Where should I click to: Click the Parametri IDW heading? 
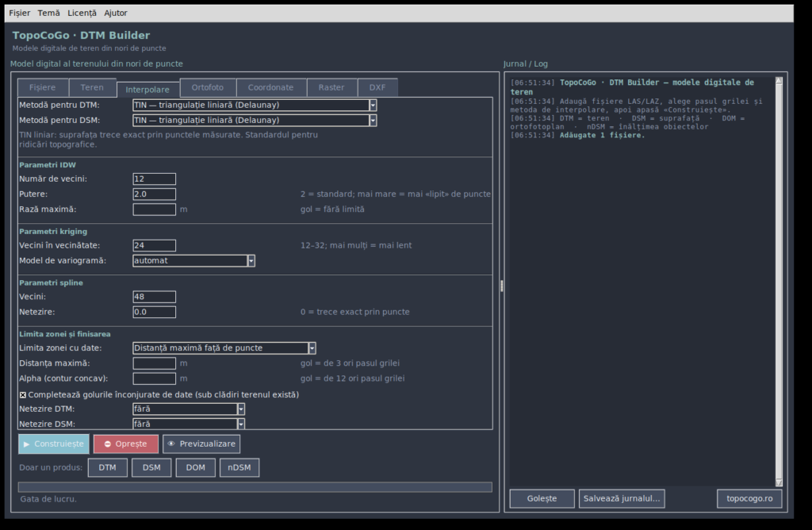pos(48,165)
